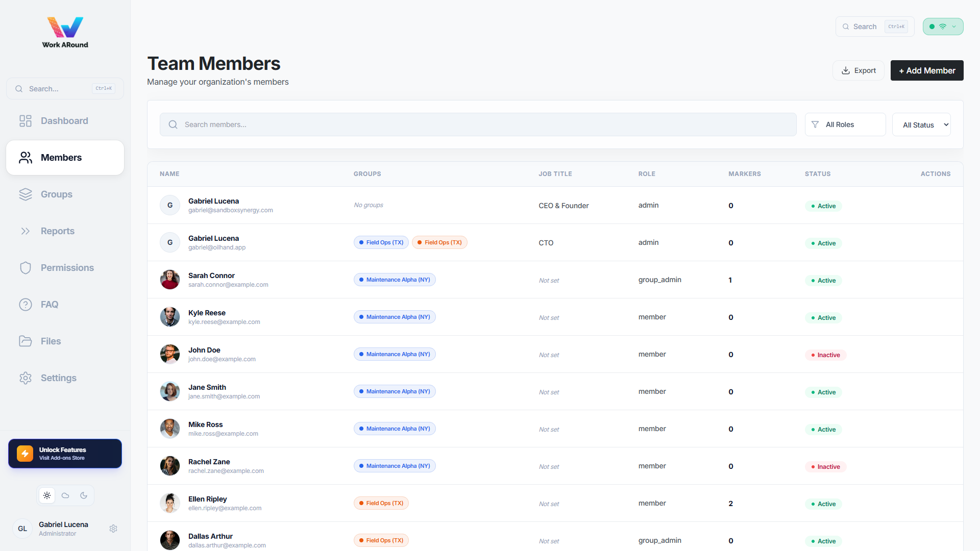The height and width of the screenshot is (551, 980).
Task: Switch to cloudy system theme toggle
Action: click(x=65, y=495)
